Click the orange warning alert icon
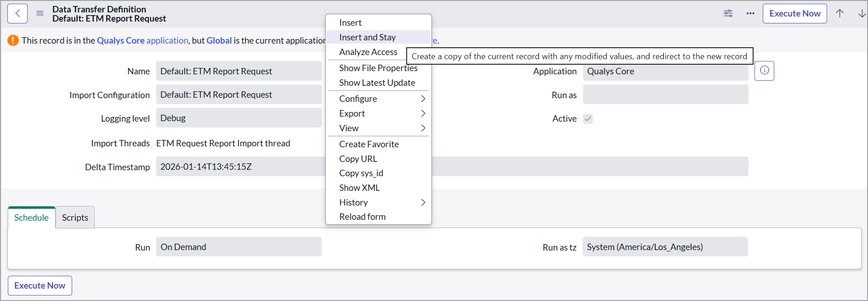The image size is (868, 301). pos(13,40)
